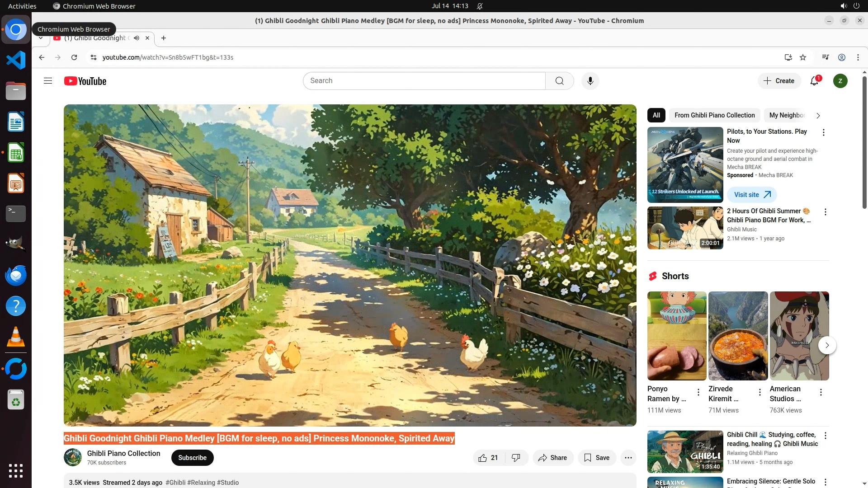Dislike the video with thumbs down

pyautogui.click(x=516, y=458)
